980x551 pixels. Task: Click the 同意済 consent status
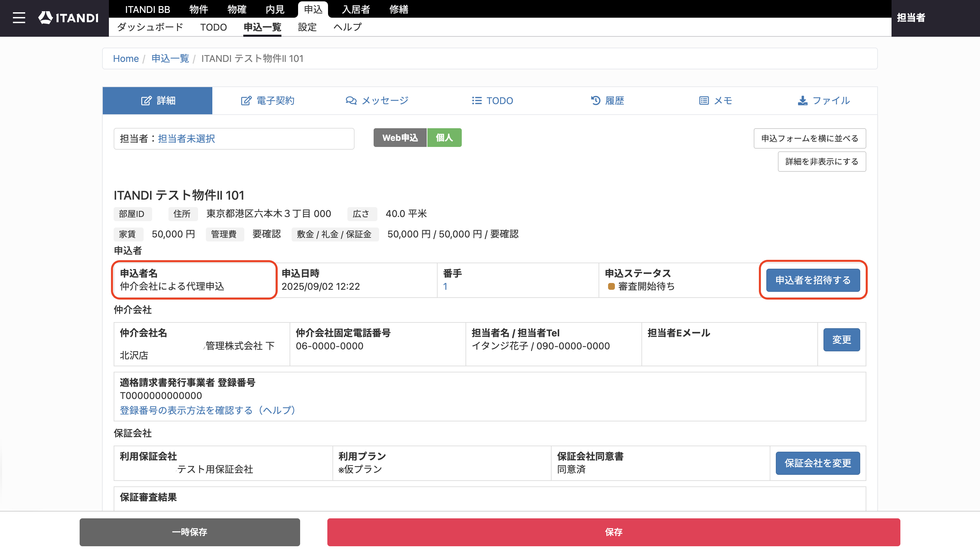(571, 469)
